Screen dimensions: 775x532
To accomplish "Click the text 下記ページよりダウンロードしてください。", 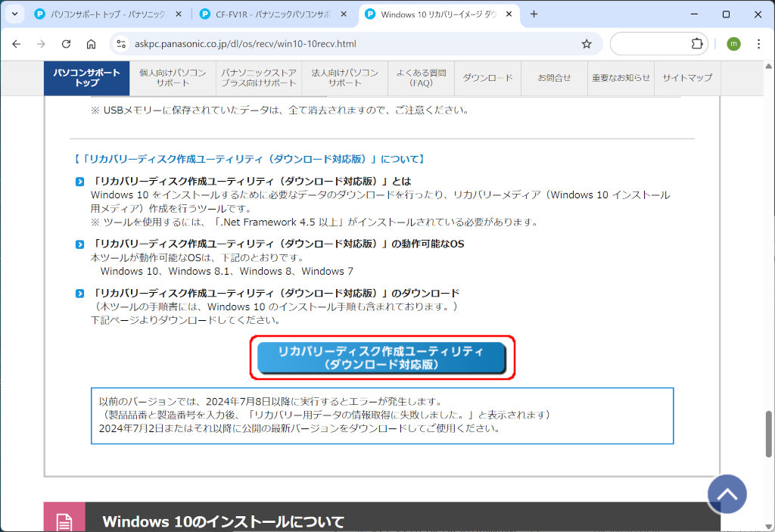I will coord(186,320).
